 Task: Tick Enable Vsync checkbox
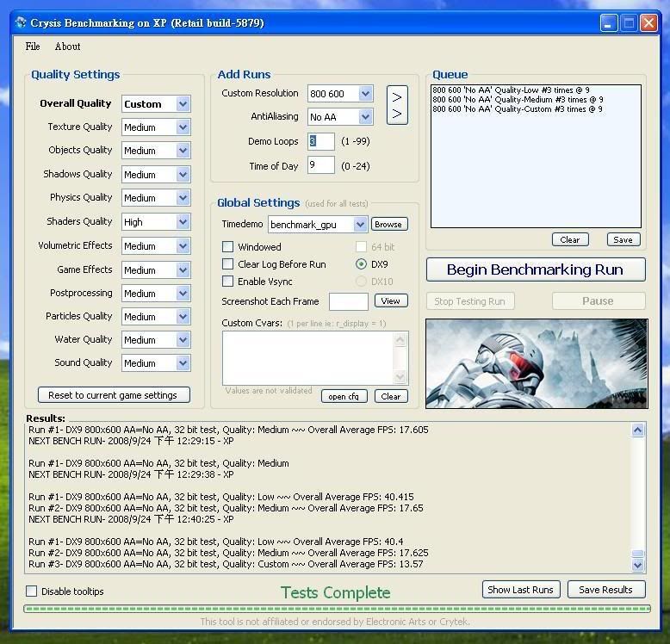227,282
